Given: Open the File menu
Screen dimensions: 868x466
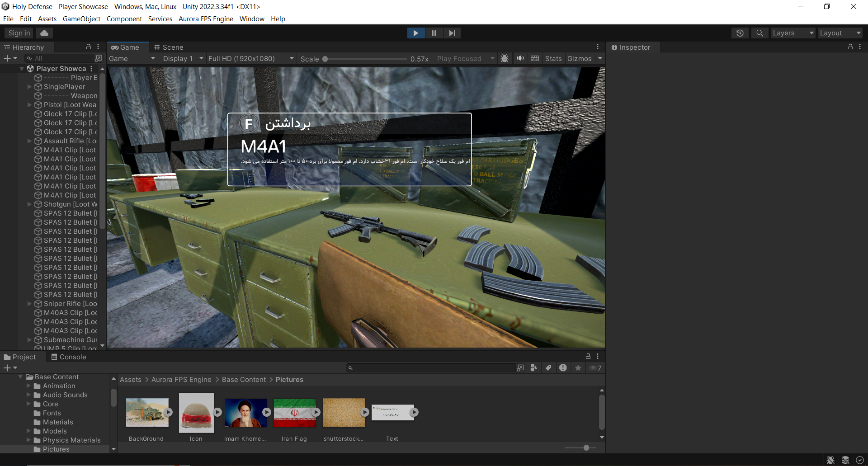Looking at the screenshot, I should (x=8, y=19).
